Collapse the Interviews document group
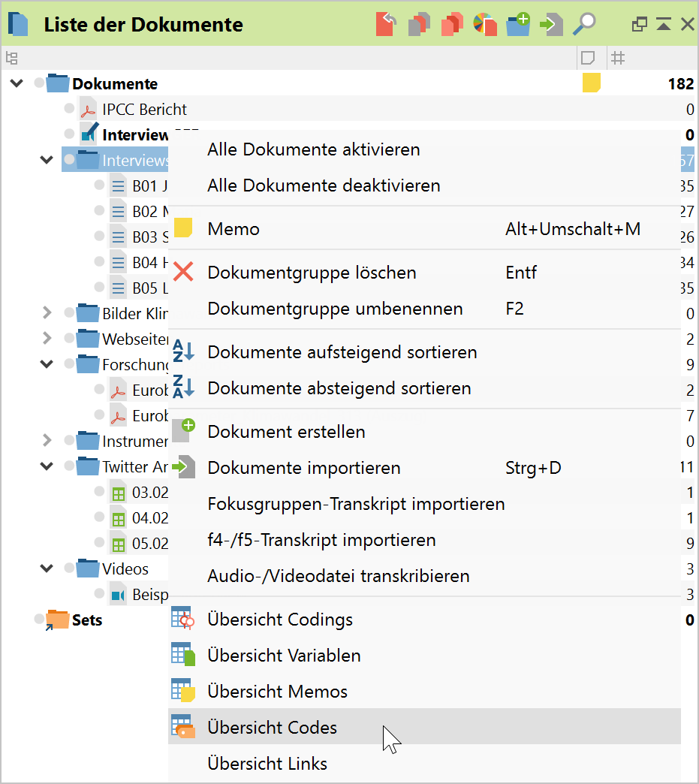Image resolution: width=699 pixels, height=784 pixels. pyautogui.click(x=47, y=160)
